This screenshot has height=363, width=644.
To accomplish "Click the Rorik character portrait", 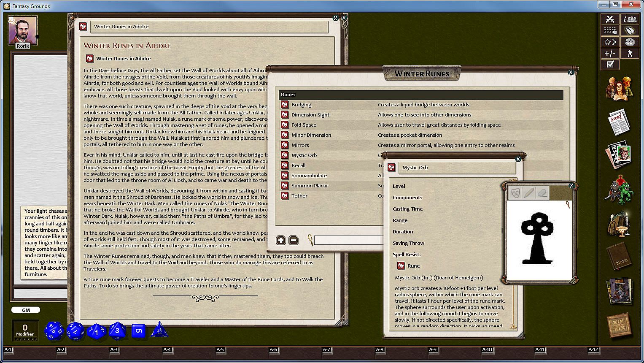I will tap(23, 30).
